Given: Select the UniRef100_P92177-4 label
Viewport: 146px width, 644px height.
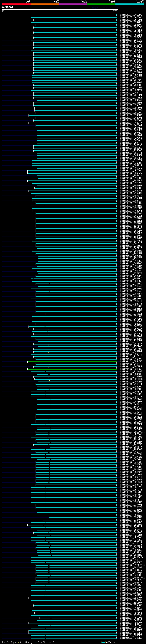Looking at the screenshot, I should [x=132, y=565].
